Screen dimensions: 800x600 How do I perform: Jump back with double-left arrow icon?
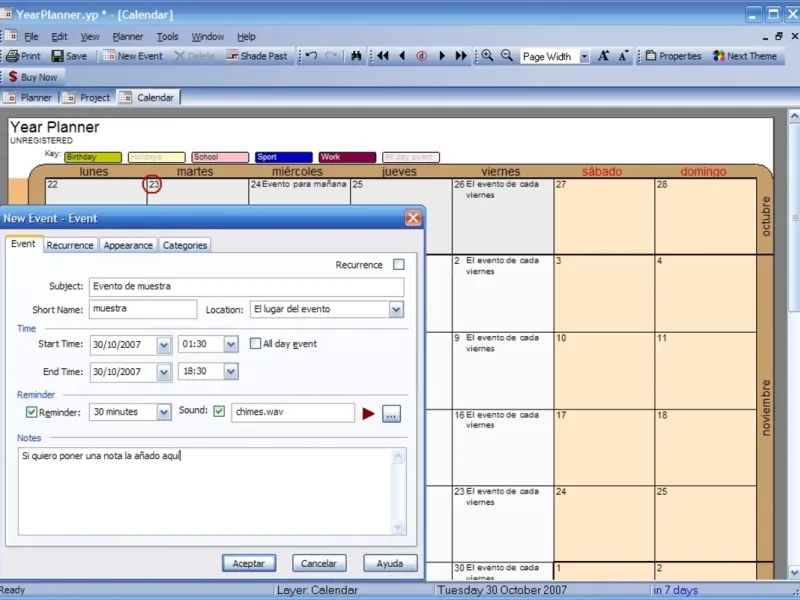point(383,56)
